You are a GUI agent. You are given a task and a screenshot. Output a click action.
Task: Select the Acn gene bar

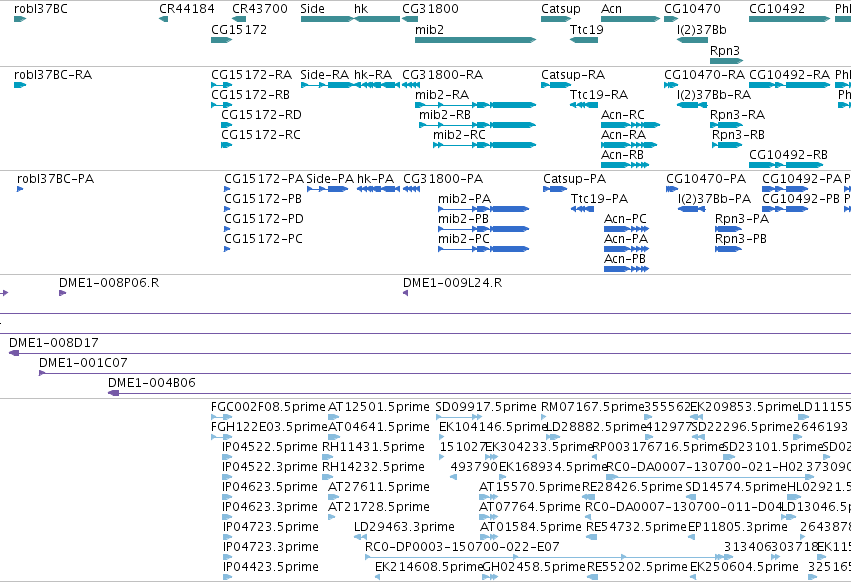[631, 19]
